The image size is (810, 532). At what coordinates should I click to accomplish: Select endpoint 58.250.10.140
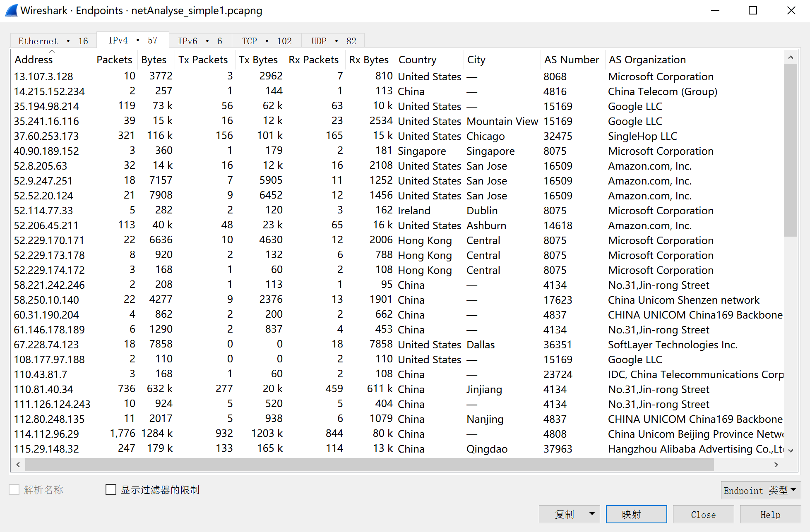pyautogui.click(x=397, y=300)
